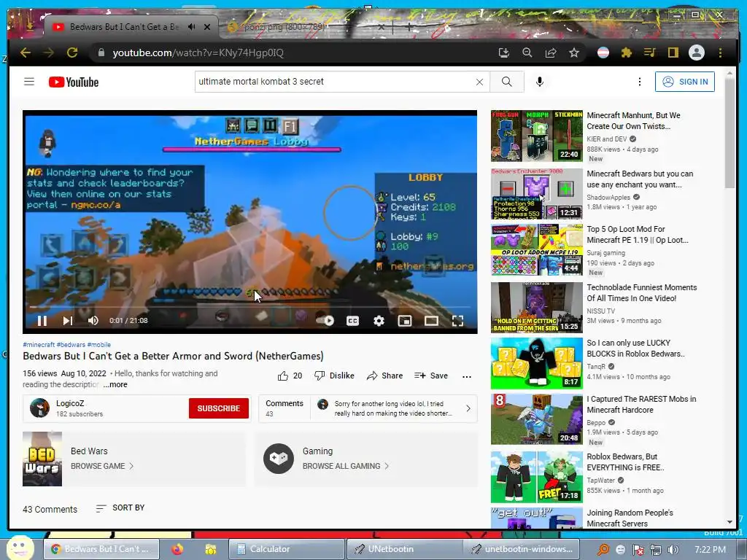
Task: Click the Dislike button
Action: 334,376
